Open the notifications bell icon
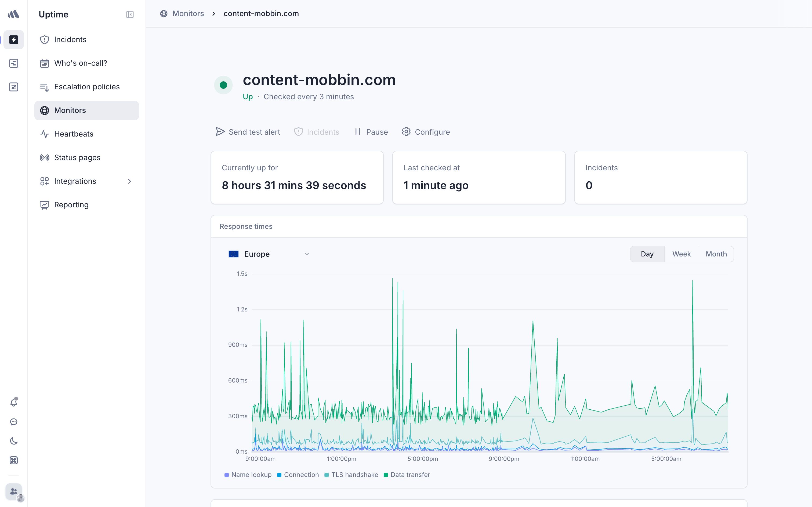The image size is (812, 507). [x=14, y=402]
